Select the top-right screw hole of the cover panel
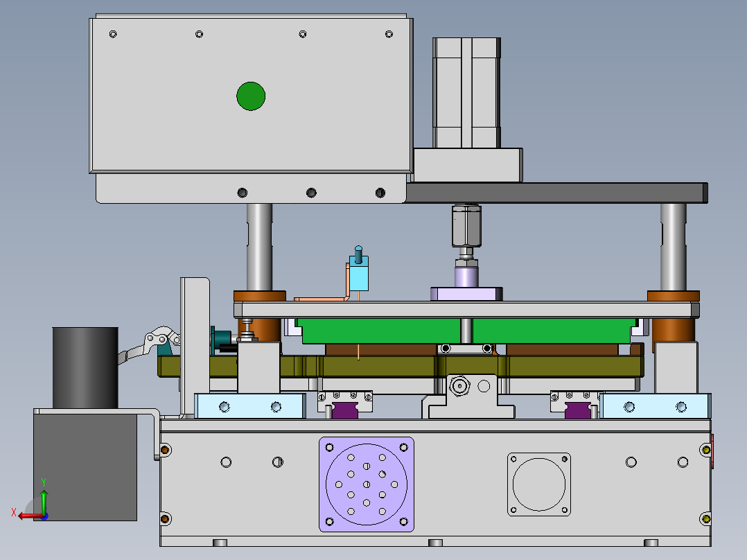The image size is (747, 560). pyautogui.click(x=389, y=34)
